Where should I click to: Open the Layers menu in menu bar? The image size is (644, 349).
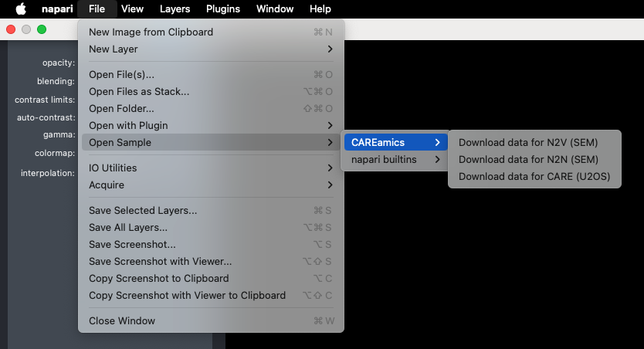pyautogui.click(x=175, y=9)
